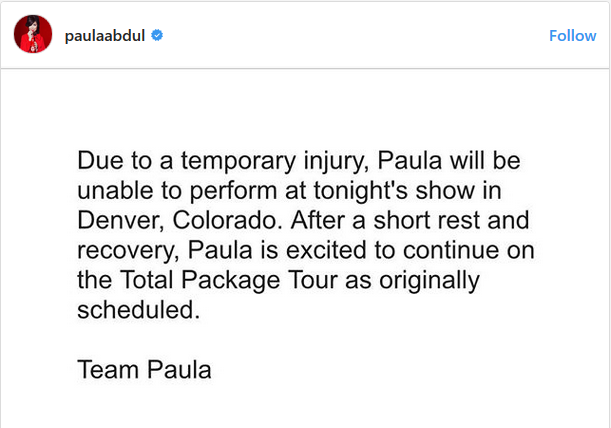Click the words 'Paula will be' on first line
The image size is (611, 428).
(x=449, y=161)
